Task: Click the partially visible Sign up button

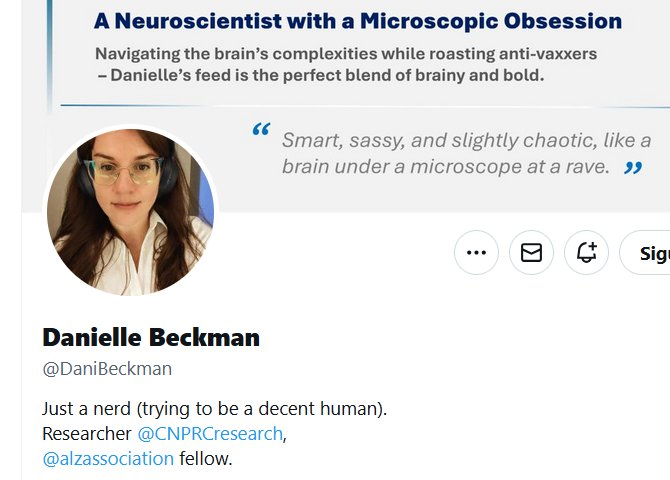Action: (x=650, y=253)
